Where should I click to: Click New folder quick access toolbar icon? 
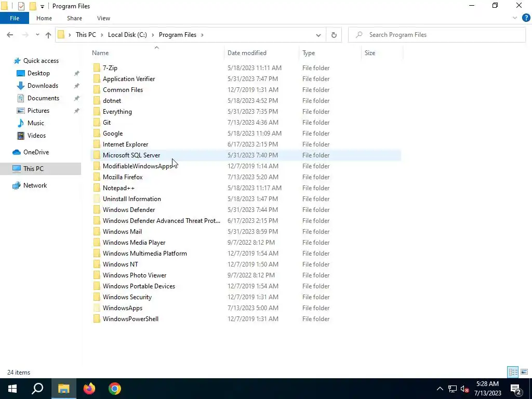pos(33,6)
